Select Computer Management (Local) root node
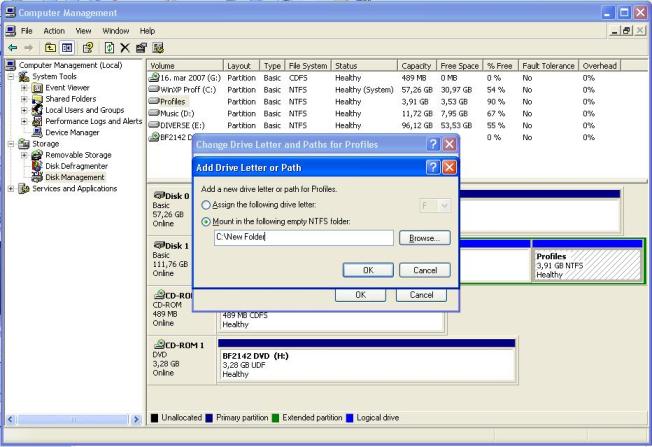The height and width of the screenshot is (447, 652). (x=70, y=65)
